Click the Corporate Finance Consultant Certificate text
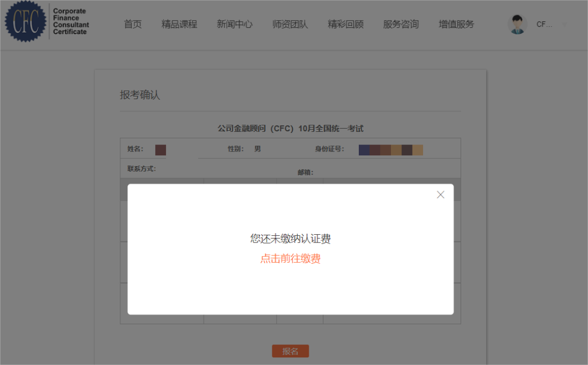 coord(71,21)
